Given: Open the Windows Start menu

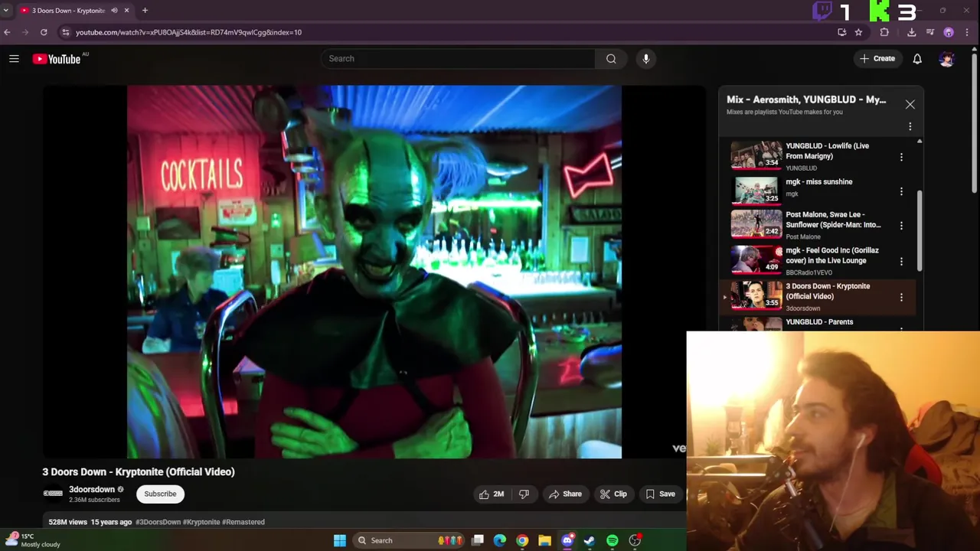Looking at the screenshot, I should 340,540.
